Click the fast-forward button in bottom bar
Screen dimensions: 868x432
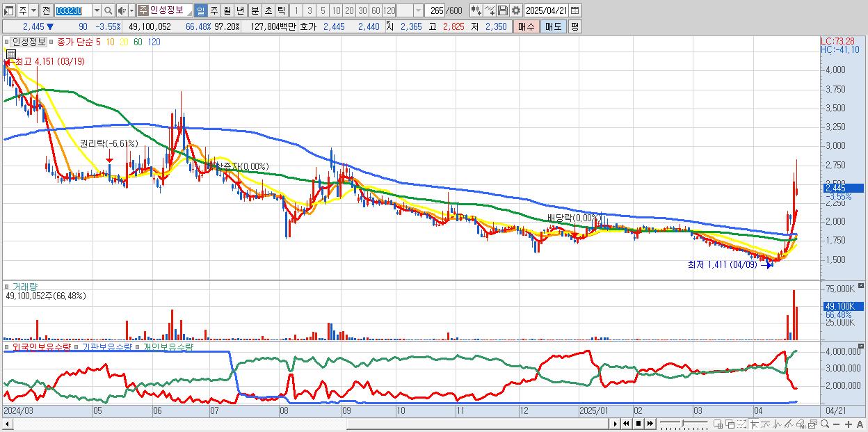650,424
